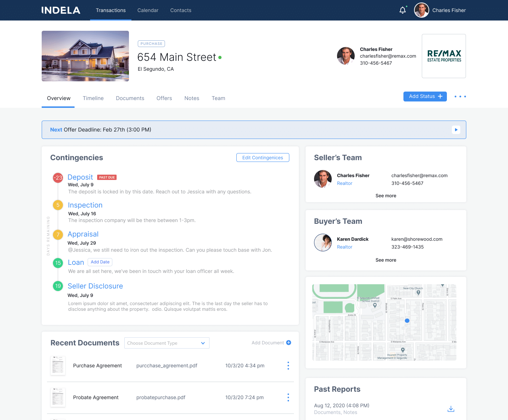Open options menu for Probate Agreement row

288,397
